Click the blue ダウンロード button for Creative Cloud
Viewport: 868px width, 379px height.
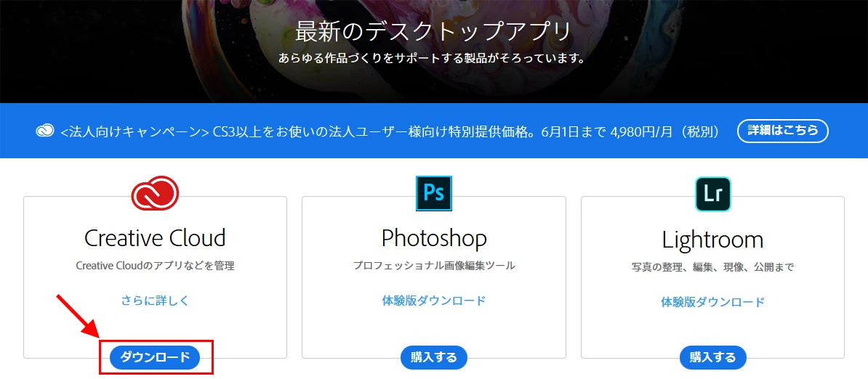(155, 357)
